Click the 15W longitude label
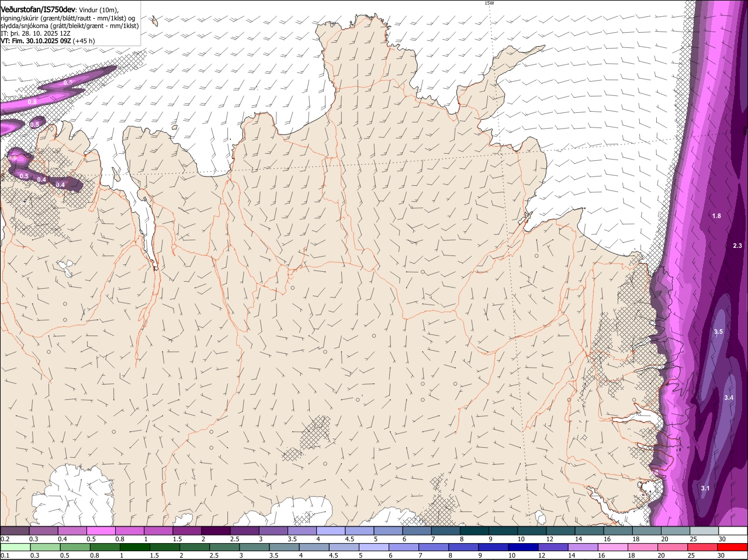The height and width of the screenshot is (560, 748). tap(489, 3)
